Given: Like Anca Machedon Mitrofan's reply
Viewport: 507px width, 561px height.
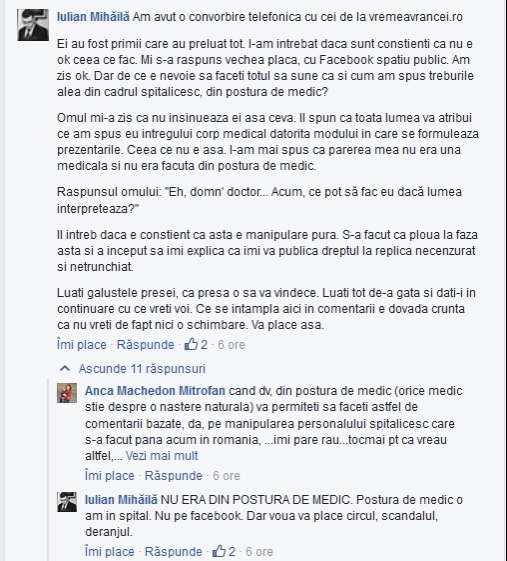Looking at the screenshot, I should click(x=110, y=475).
